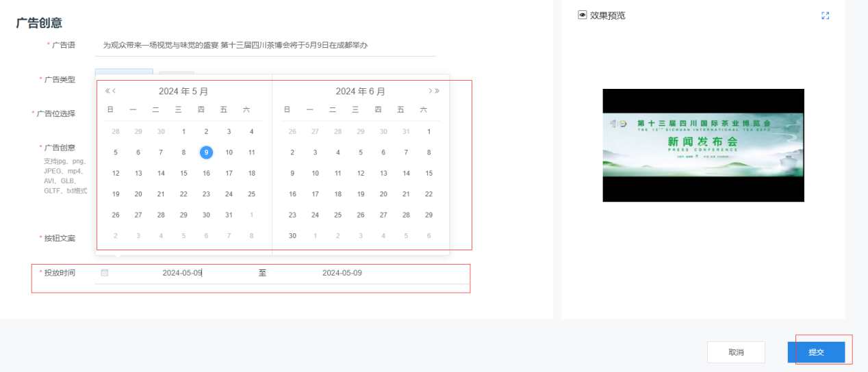Click the end date input field
This screenshot has width=868, height=372.
342,273
